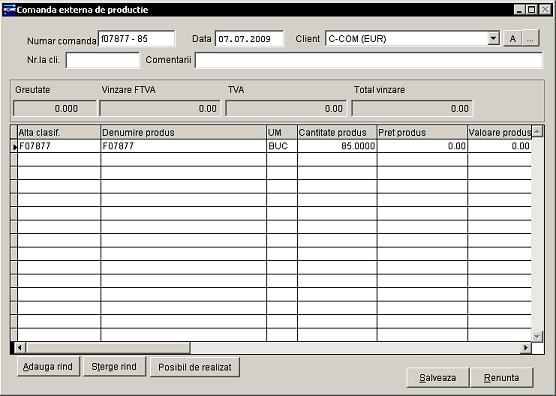Click the Numar comanda input field
This screenshot has width=556, height=396.
coord(137,38)
